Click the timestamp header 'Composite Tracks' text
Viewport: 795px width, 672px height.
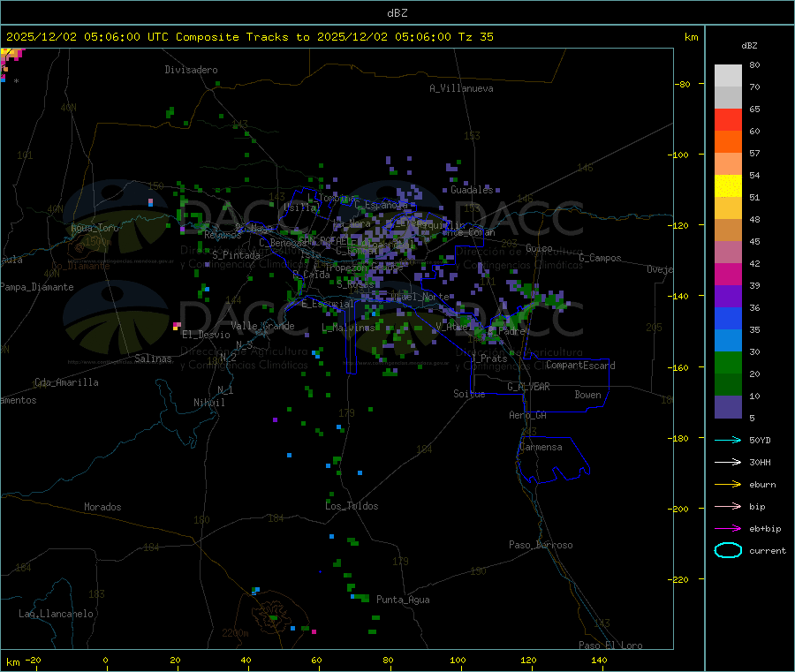pyautogui.click(x=232, y=37)
